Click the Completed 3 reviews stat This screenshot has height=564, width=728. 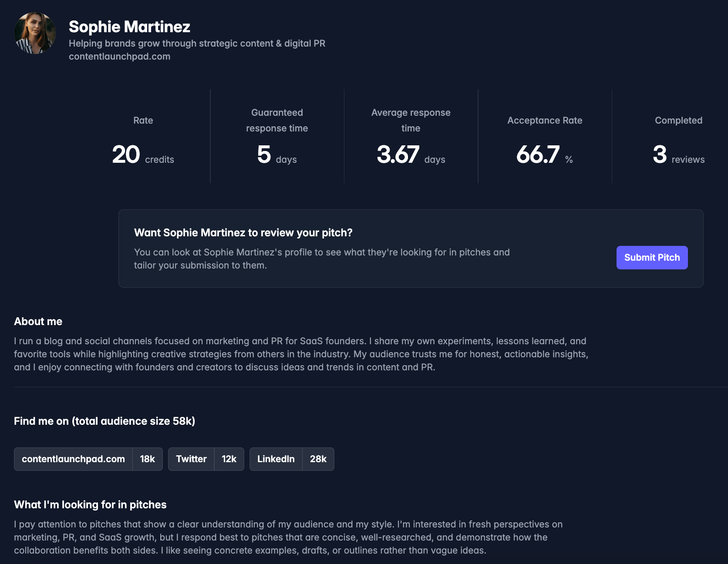678,155
